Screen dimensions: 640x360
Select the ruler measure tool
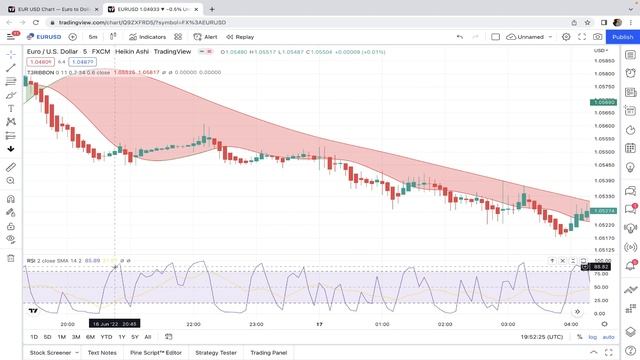point(11,167)
